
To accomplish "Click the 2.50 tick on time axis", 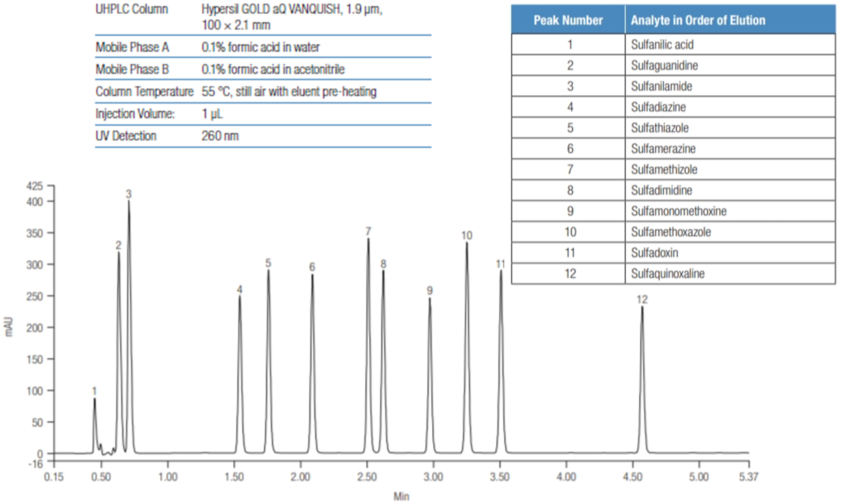I will [x=367, y=477].
